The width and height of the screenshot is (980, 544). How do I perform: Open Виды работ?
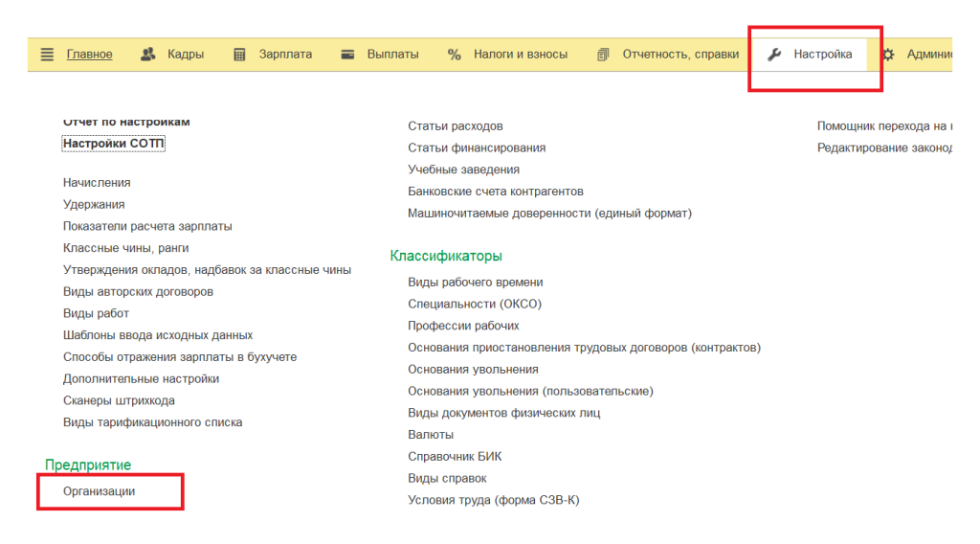(96, 313)
